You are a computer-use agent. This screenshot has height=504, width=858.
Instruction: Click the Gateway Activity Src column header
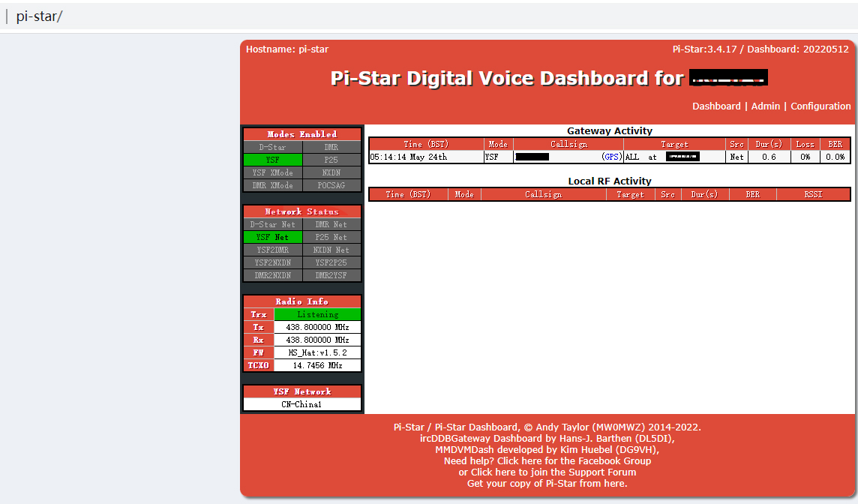737,144
